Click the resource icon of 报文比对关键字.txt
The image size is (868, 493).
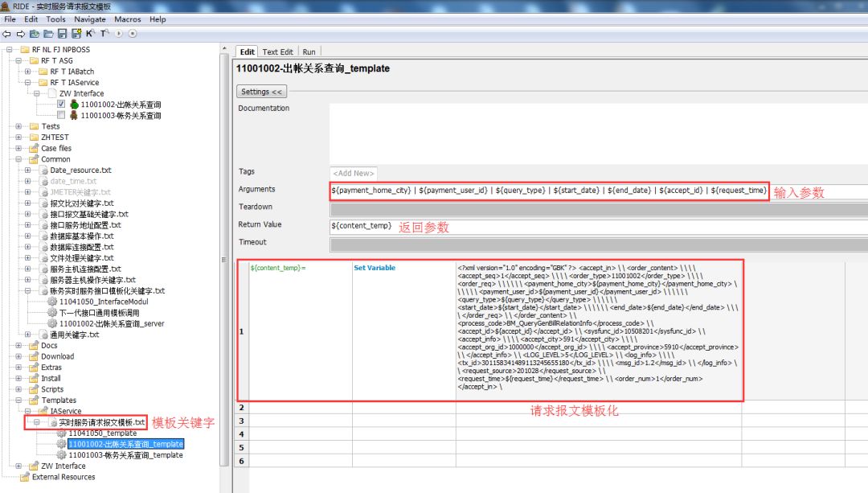pos(43,203)
